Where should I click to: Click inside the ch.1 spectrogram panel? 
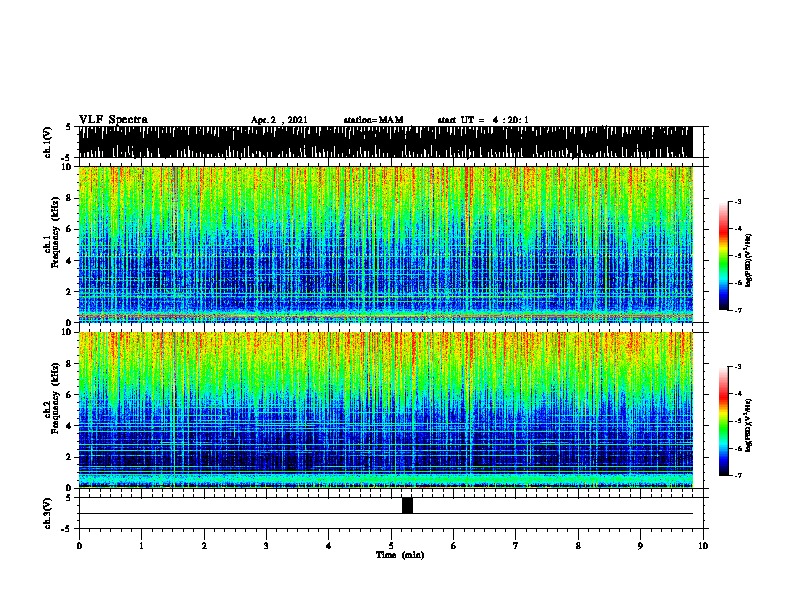pos(385,244)
